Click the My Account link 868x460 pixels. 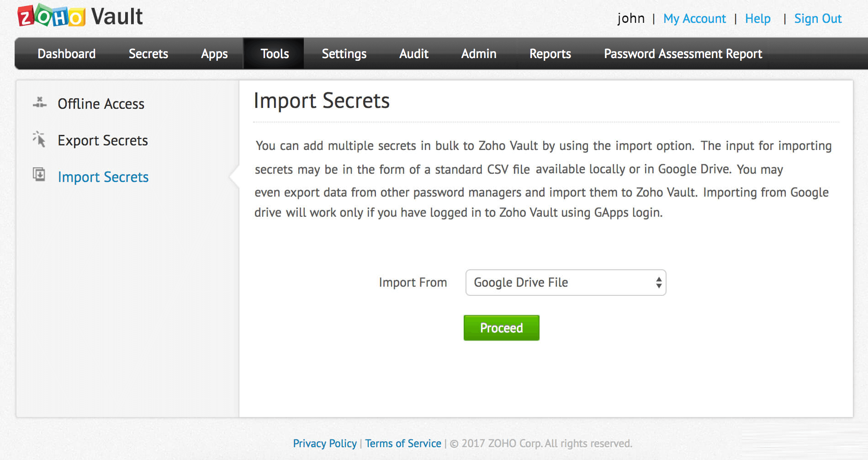[x=694, y=19]
